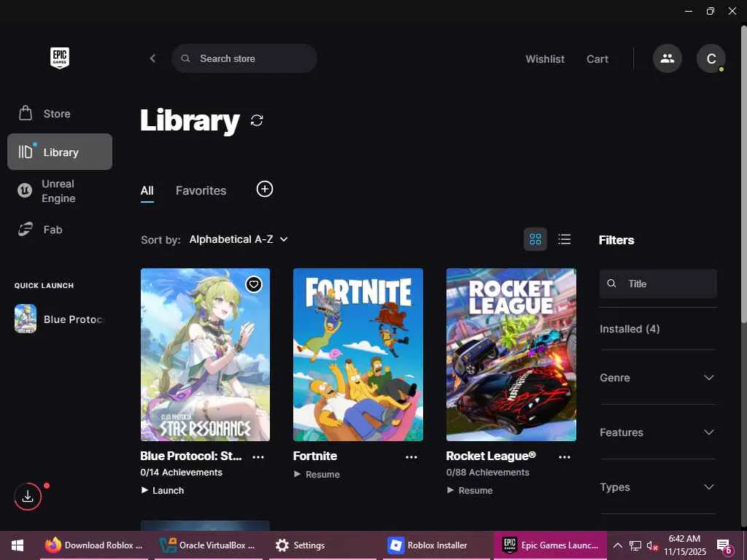The image size is (747, 560).
Task: Open more options for Blue Protocol
Action: (x=258, y=457)
